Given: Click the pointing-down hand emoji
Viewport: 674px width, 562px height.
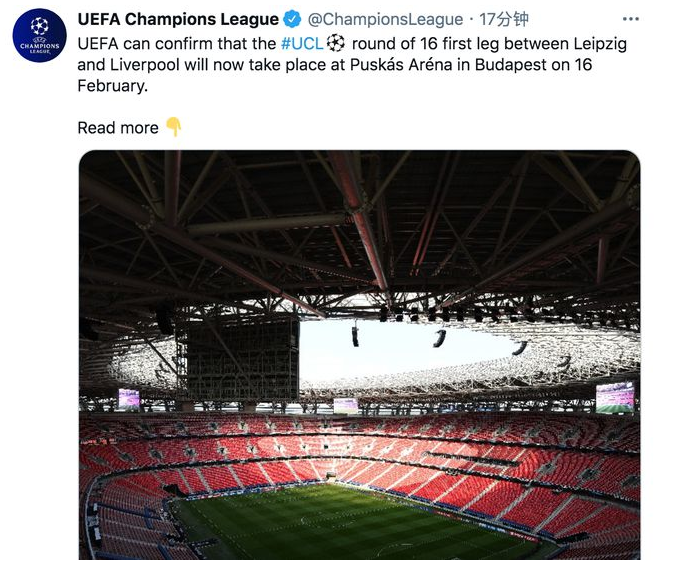Looking at the screenshot, I should click(x=174, y=127).
